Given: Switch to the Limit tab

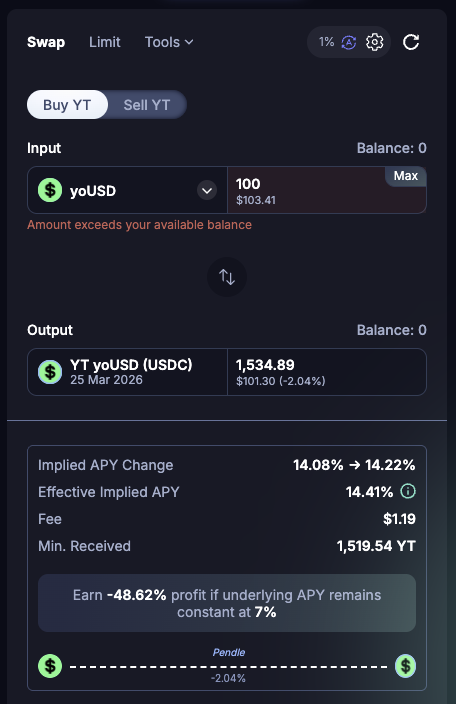Looking at the screenshot, I should (x=105, y=42).
